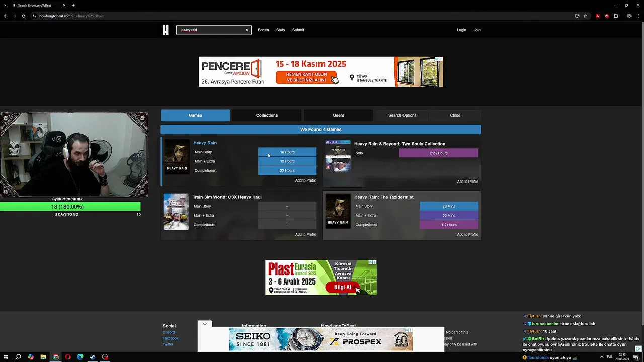Open File Explorer from the taskbar
The image size is (644, 362).
[x=43, y=357]
